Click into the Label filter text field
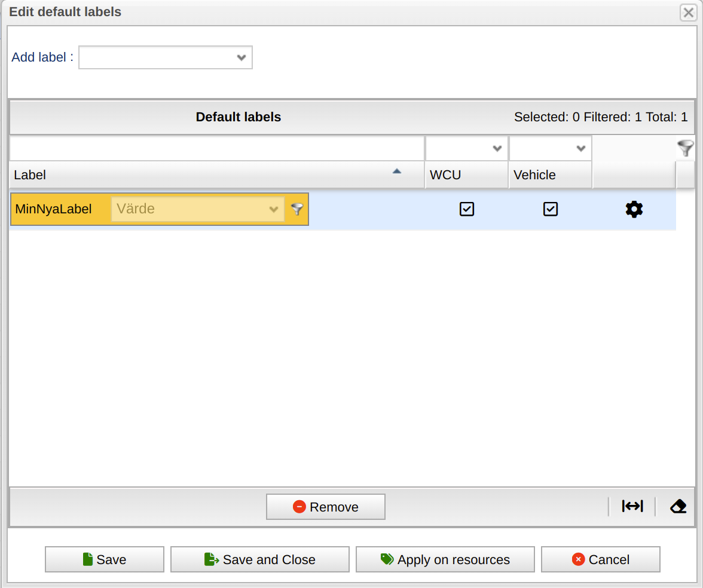703x588 pixels. click(216, 149)
